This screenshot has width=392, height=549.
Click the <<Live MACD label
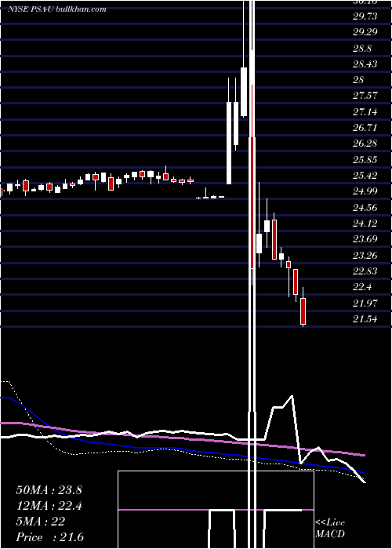330,529
